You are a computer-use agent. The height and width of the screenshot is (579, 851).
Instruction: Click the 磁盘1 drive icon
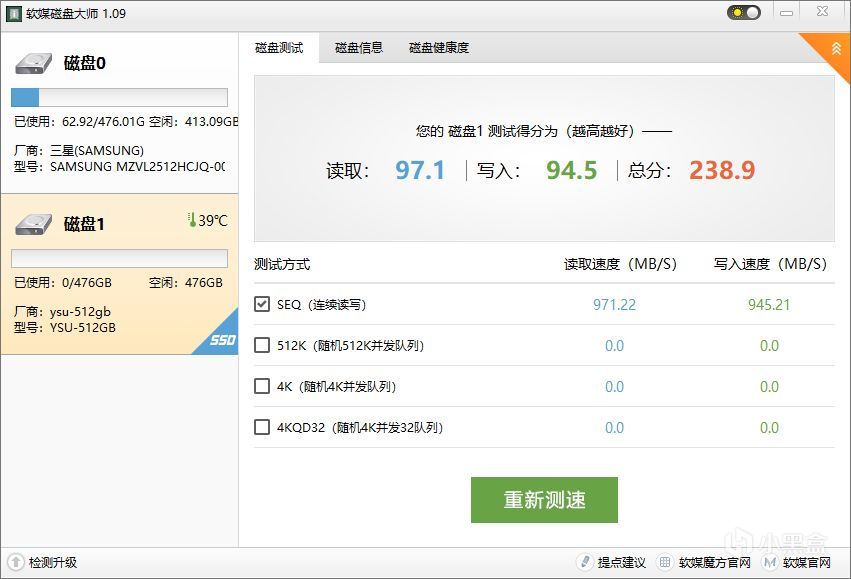[34, 224]
